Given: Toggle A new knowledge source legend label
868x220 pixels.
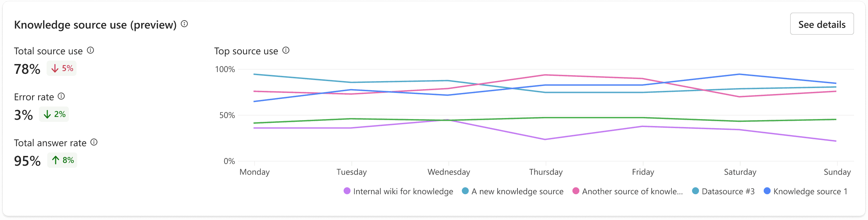Looking at the screenshot, I should click(x=517, y=191).
